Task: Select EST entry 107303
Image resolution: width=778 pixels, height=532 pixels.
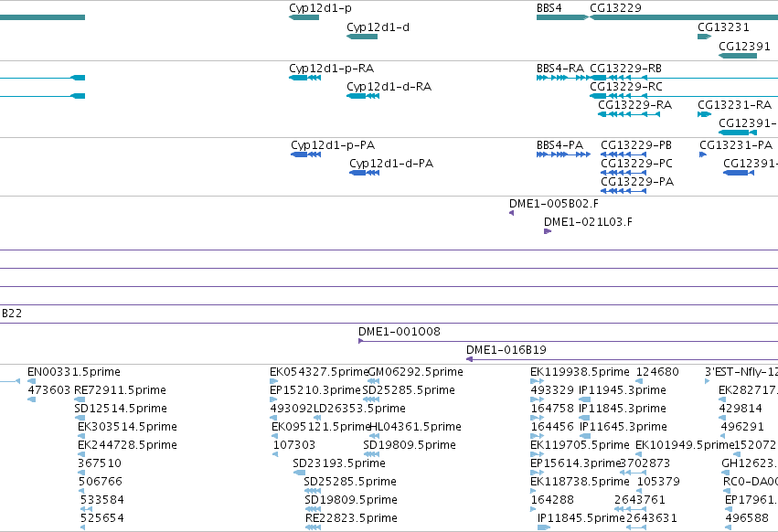Action: [294, 446]
